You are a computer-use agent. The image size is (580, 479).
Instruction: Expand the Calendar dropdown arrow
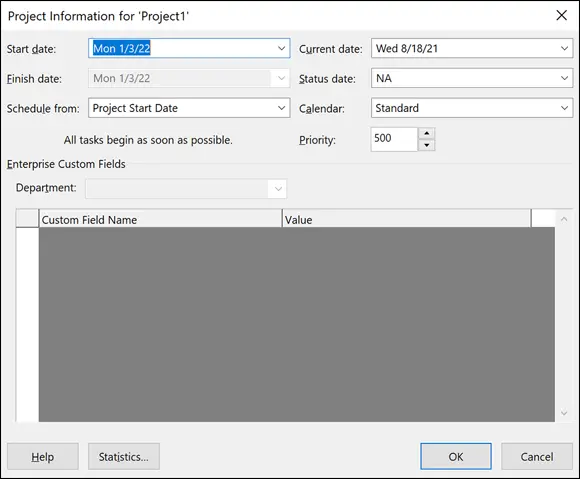[x=564, y=108]
